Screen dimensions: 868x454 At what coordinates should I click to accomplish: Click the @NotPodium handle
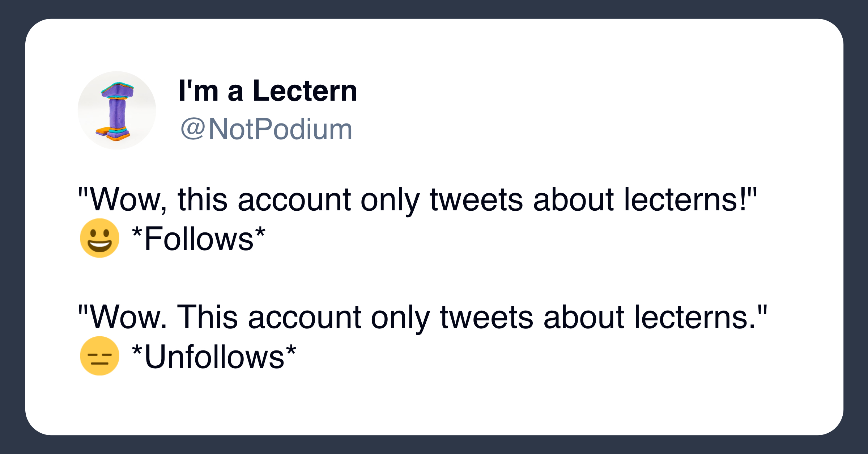[x=266, y=129]
